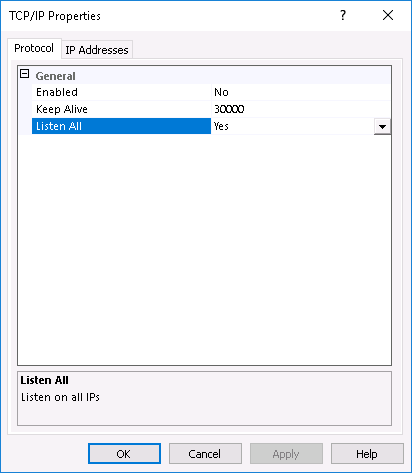The height and width of the screenshot is (473, 412).
Task: Click the Keep Alive value 30000
Action: pos(229,109)
